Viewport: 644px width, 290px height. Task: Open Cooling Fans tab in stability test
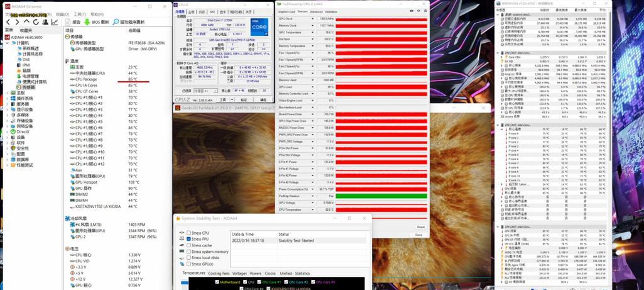[219, 273]
